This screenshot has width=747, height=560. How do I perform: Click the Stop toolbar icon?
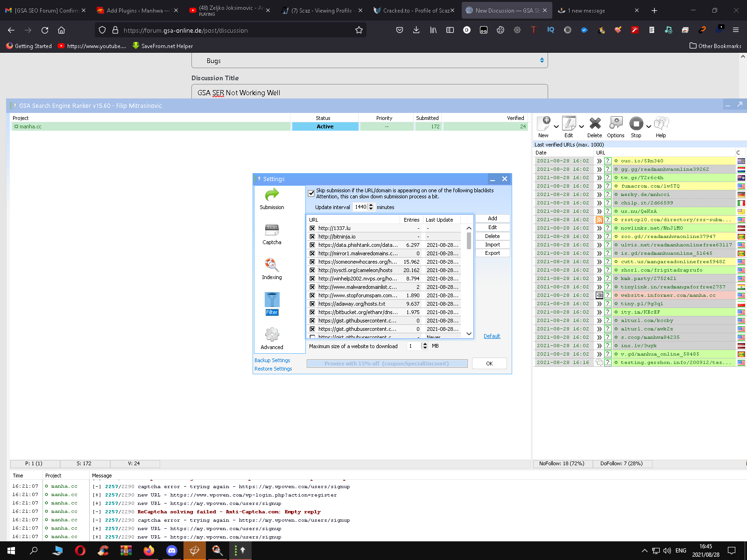click(x=636, y=127)
